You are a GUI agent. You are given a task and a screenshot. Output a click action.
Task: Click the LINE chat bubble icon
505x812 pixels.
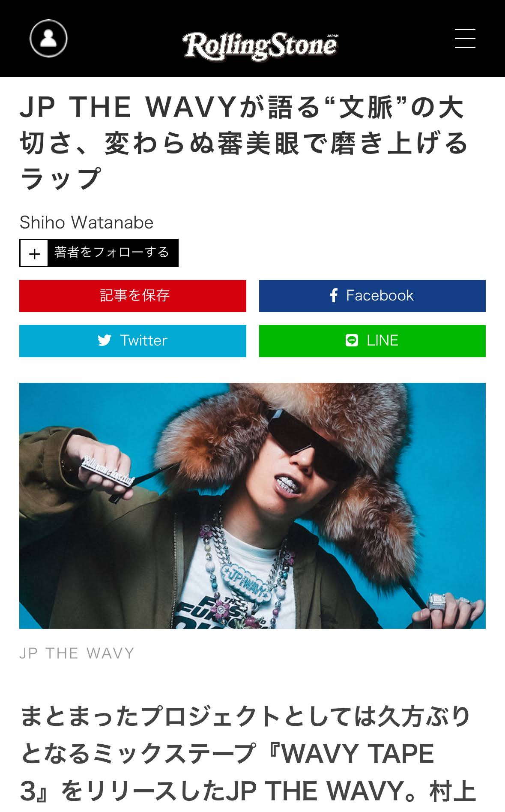pyautogui.click(x=352, y=340)
